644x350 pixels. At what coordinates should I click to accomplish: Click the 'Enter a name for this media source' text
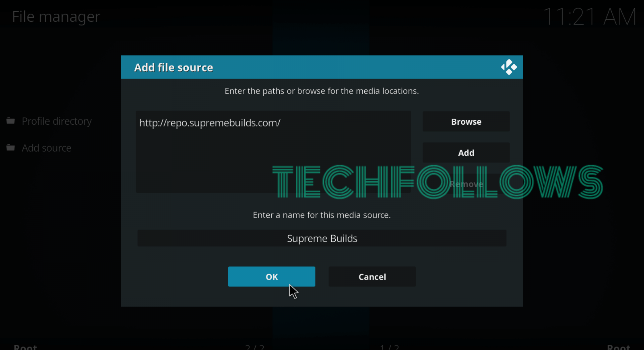[x=322, y=215]
